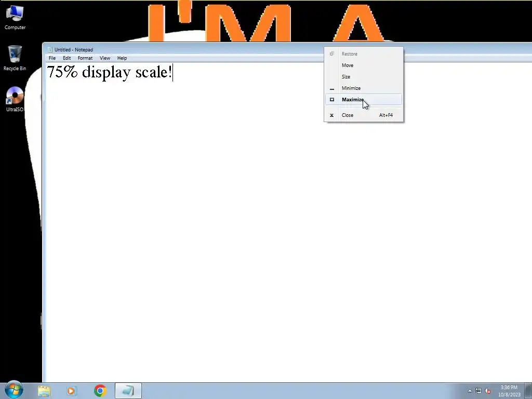Select the Recycle Bin desktop icon
Viewport: 532px width, 399px height.
tap(15, 58)
